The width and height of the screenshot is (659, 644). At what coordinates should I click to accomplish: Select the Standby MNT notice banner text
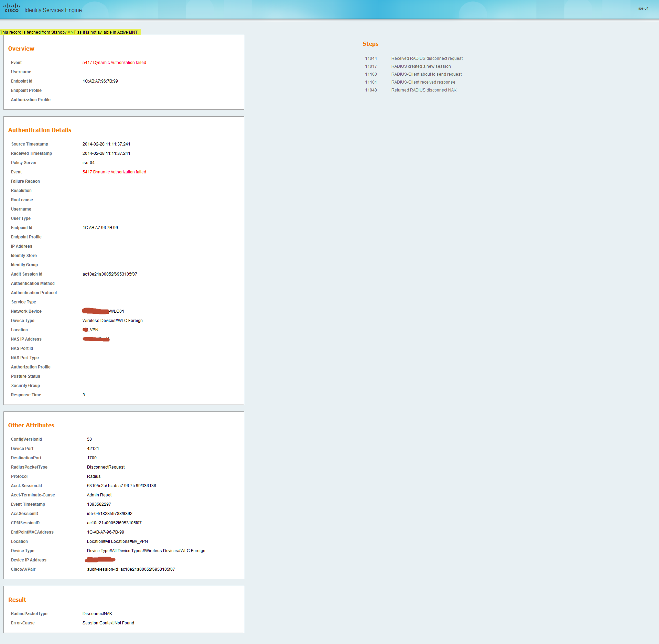coord(69,32)
